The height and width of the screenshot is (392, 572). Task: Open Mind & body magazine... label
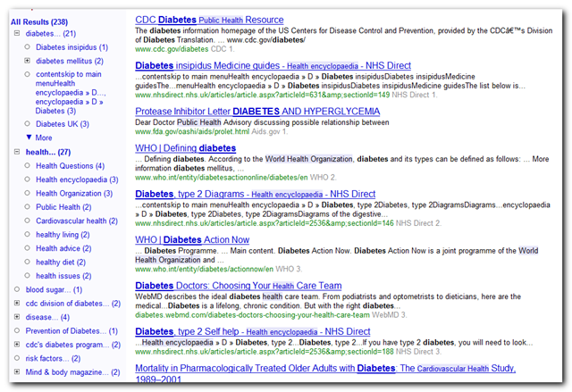point(72,372)
